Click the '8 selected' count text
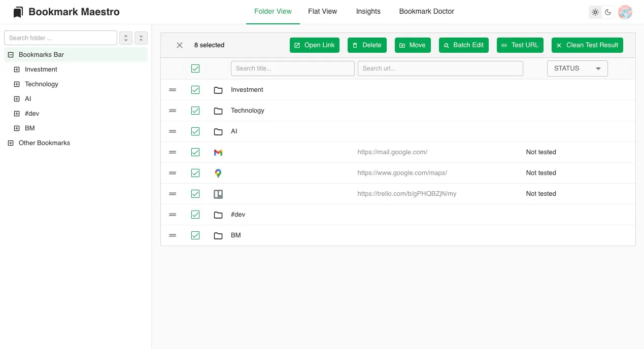This screenshot has height=349, width=644. (209, 45)
